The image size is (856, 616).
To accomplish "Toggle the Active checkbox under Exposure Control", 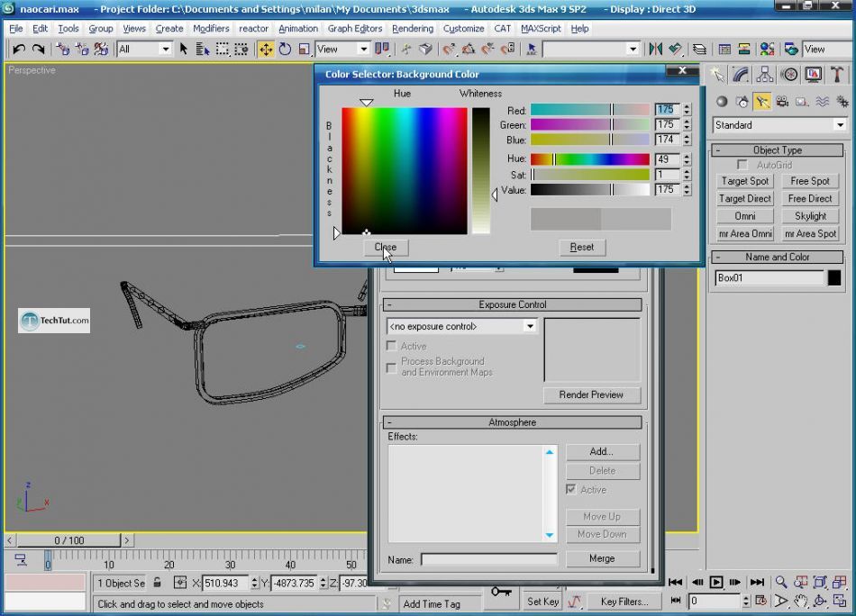I will [391, 346].
